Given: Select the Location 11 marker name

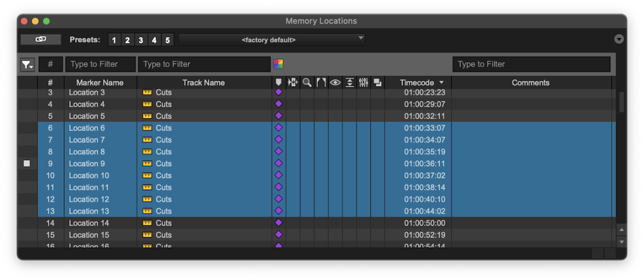Looking at the screenshot, I should tap(89, 187).
